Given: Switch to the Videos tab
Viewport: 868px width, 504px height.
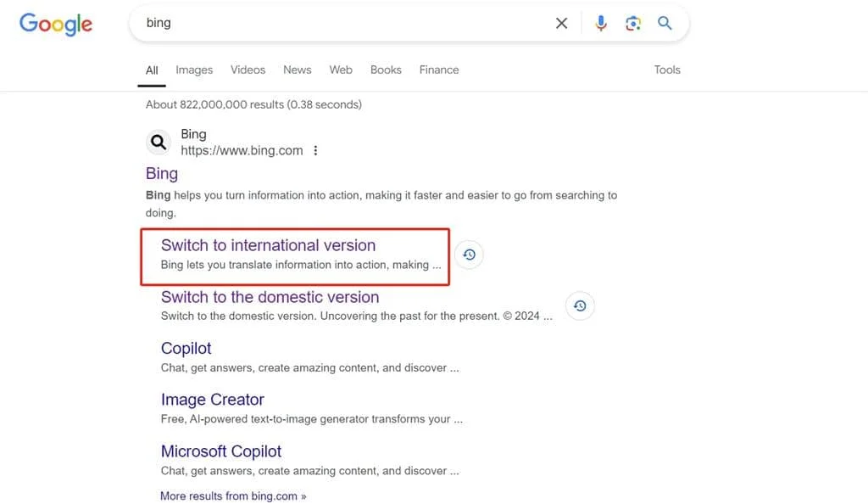Looking at the screenshot, I should pos(248,70).
